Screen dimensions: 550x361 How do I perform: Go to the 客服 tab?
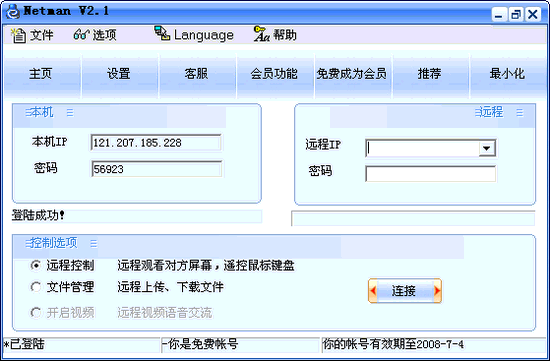click(197, 74)
